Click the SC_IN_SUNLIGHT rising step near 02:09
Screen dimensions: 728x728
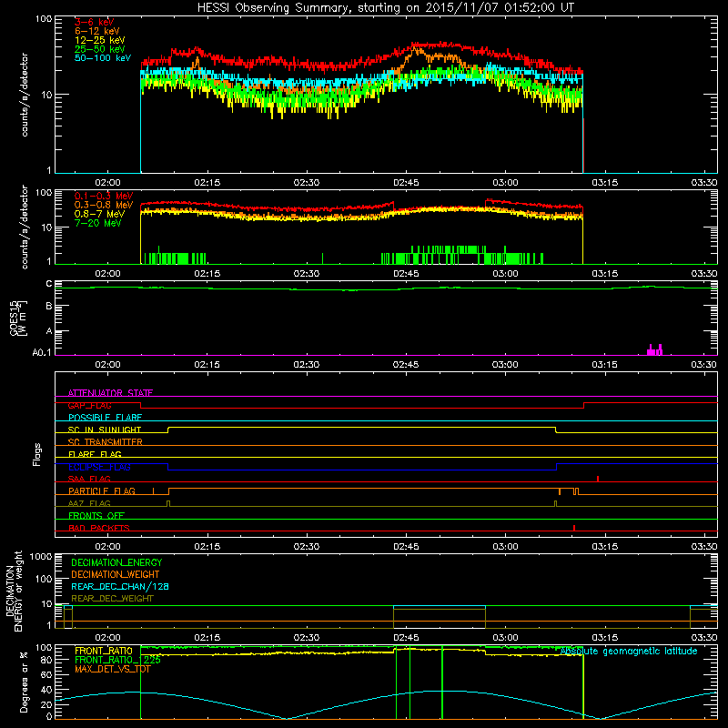point(168,430)
